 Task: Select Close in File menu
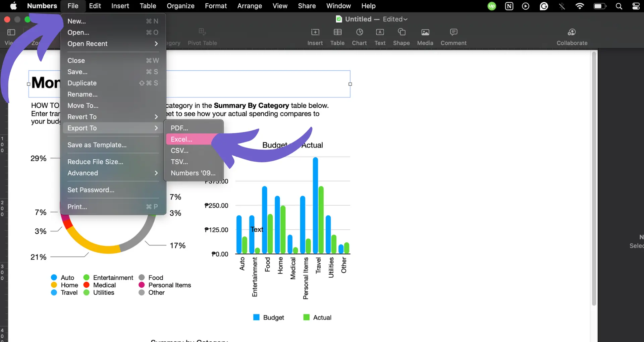(x=113, y=61)
